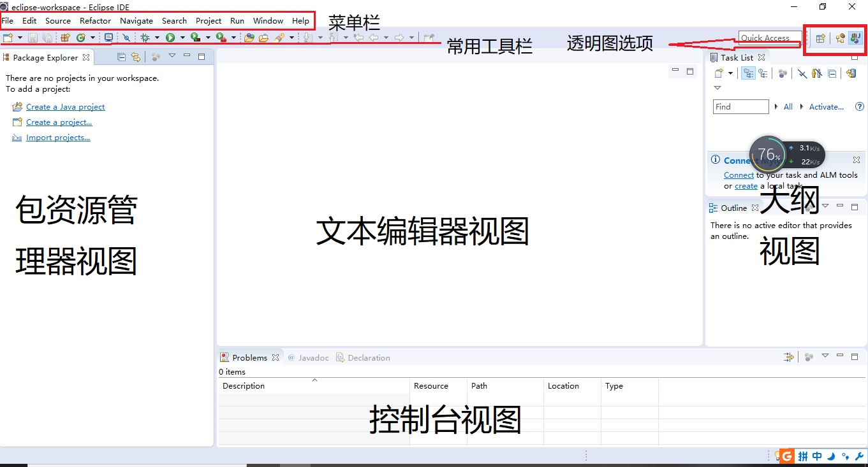The height and width of the screenshot is (467, 868).
Task: Expand the Run dropdown arrow
Action: [x=182, y=38]
